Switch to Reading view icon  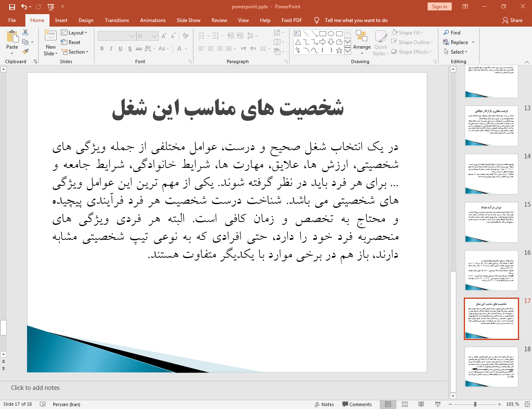pyautogui.click(x=421, y=404)
